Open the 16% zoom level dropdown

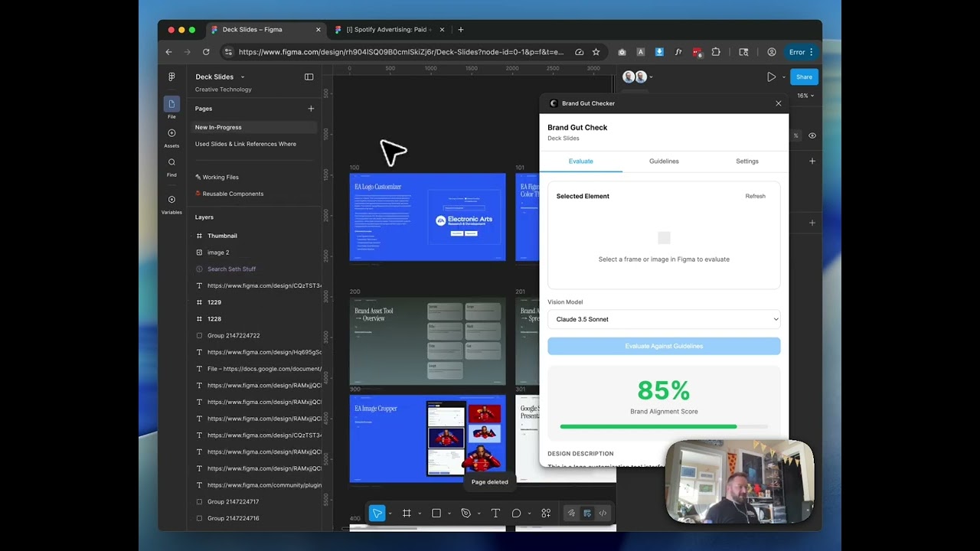(805, 96)
